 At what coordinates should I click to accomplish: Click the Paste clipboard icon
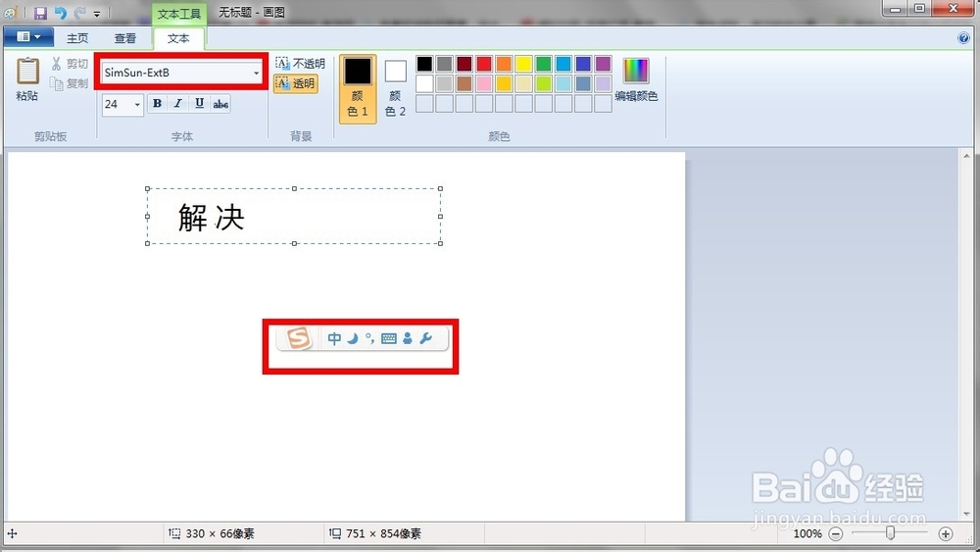27,72
